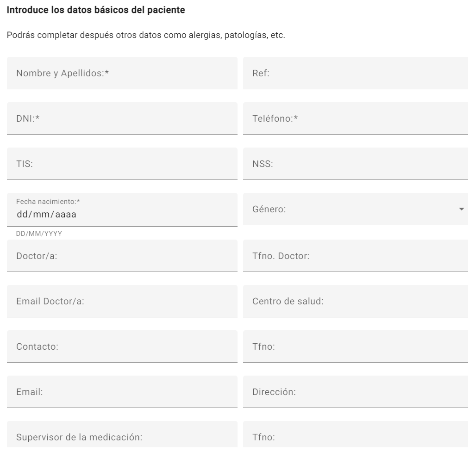The image size is (476, 451).
Task: Click the Teléfono field
Action: coord(355,118)
